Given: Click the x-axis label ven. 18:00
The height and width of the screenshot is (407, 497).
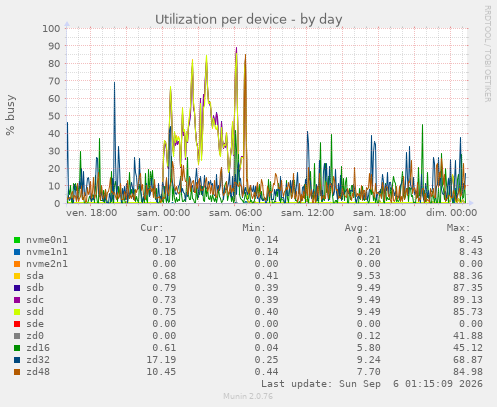Looking at the screenshot, I should 92,213.
